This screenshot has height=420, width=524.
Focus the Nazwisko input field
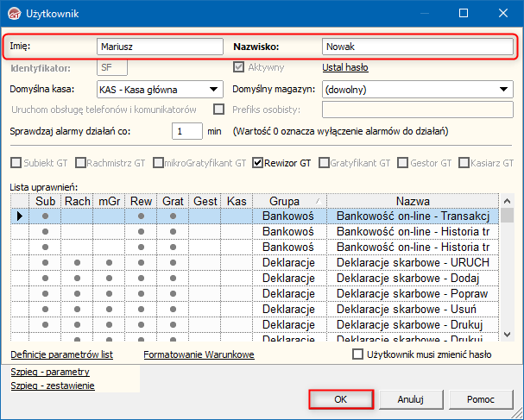pyautogui.click(x=418, y=46)
